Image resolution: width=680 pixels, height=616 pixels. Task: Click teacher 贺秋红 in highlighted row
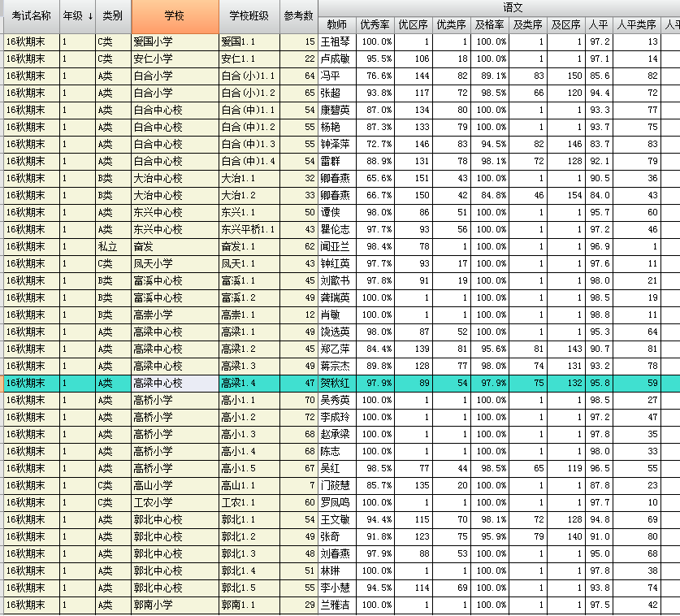336,384
